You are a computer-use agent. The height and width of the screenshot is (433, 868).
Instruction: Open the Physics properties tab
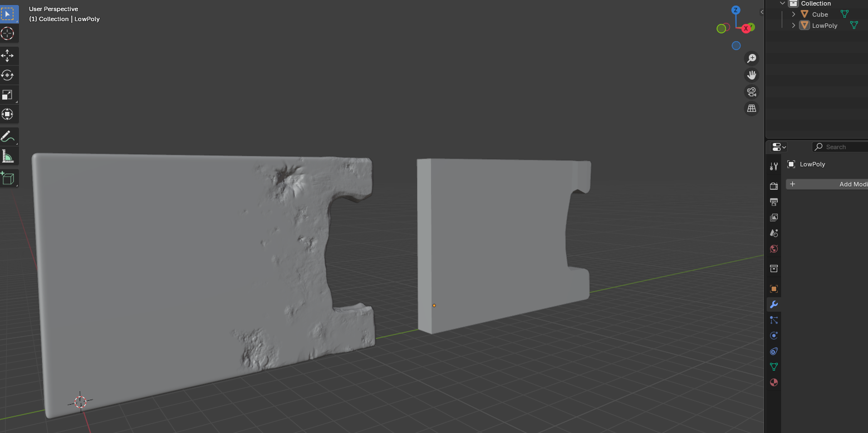click(x=773, y=336)
